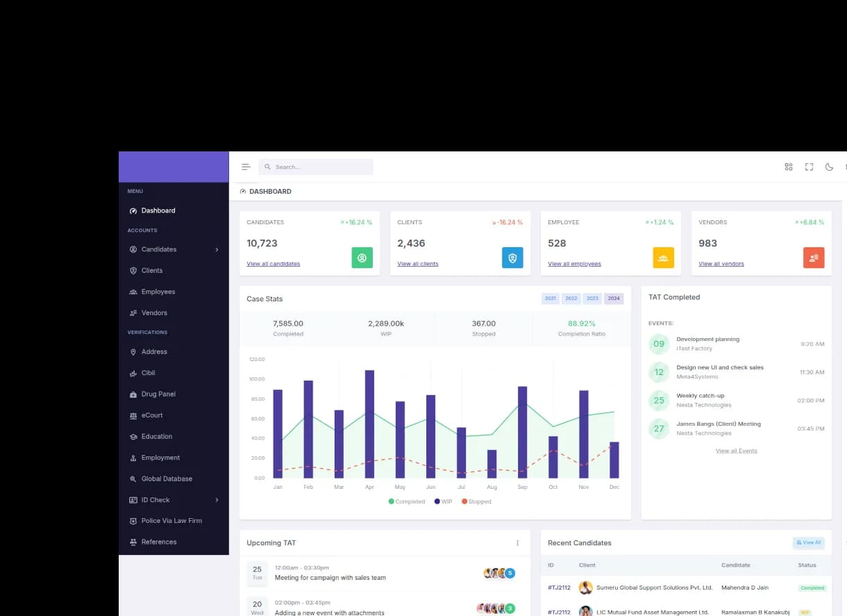Expand the ID Check submenu chevron
Image resolution: width=847 pixels, height=616 pixels.
point(217,500)
